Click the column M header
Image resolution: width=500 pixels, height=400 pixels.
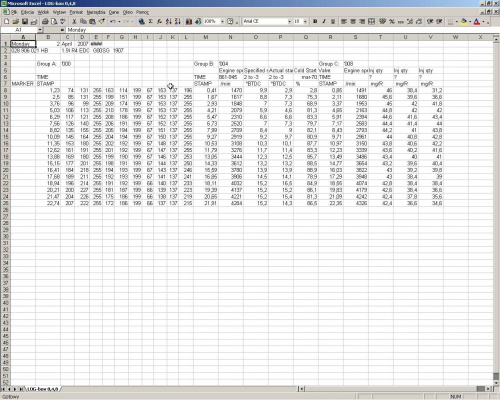206,37
